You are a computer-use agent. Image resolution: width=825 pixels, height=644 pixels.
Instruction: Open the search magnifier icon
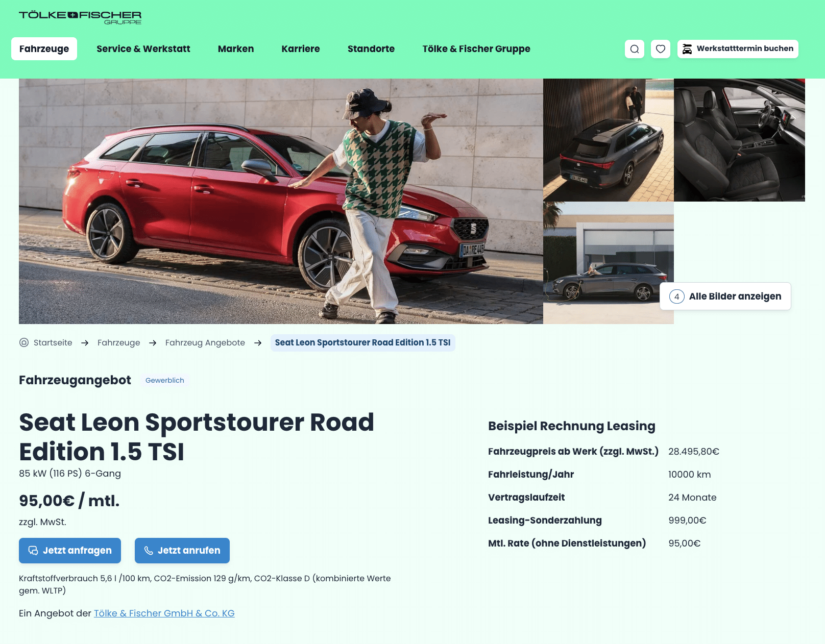[x=635, y=49]
